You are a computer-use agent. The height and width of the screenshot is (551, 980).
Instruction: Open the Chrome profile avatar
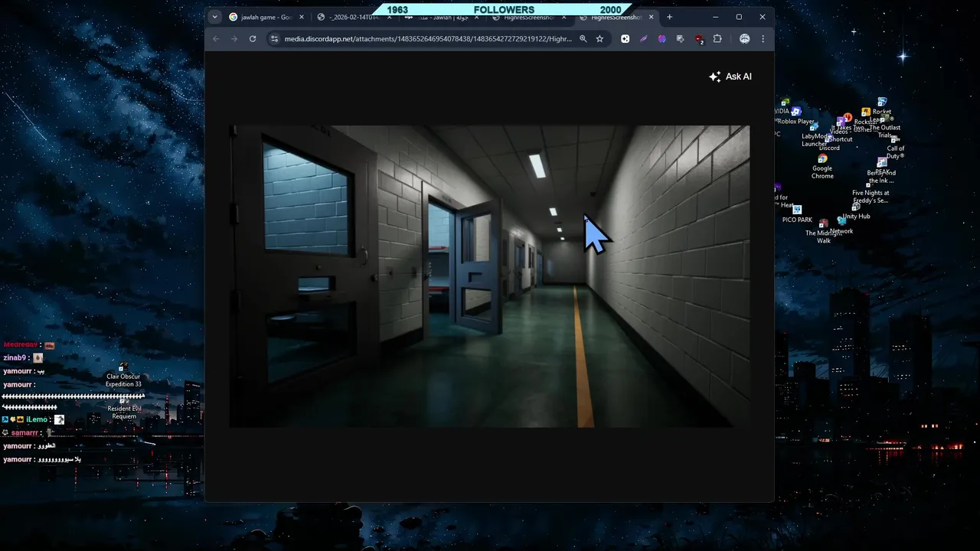744,39
